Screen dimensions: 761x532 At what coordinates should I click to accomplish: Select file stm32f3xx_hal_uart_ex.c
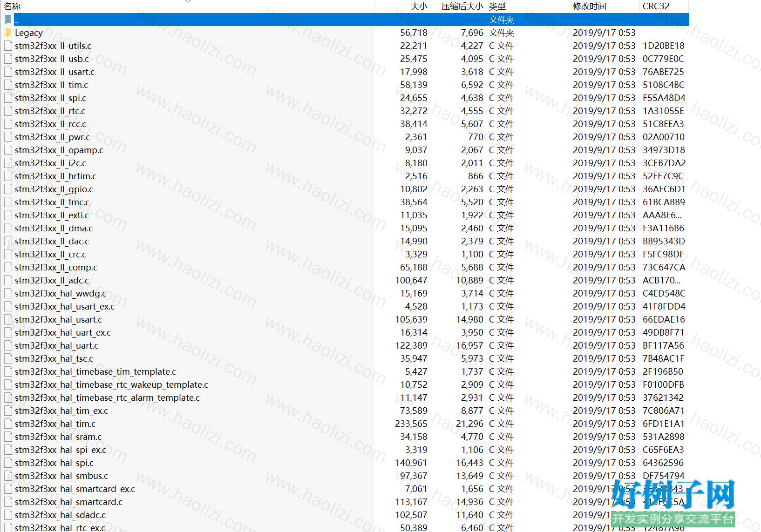coord(63,332)
